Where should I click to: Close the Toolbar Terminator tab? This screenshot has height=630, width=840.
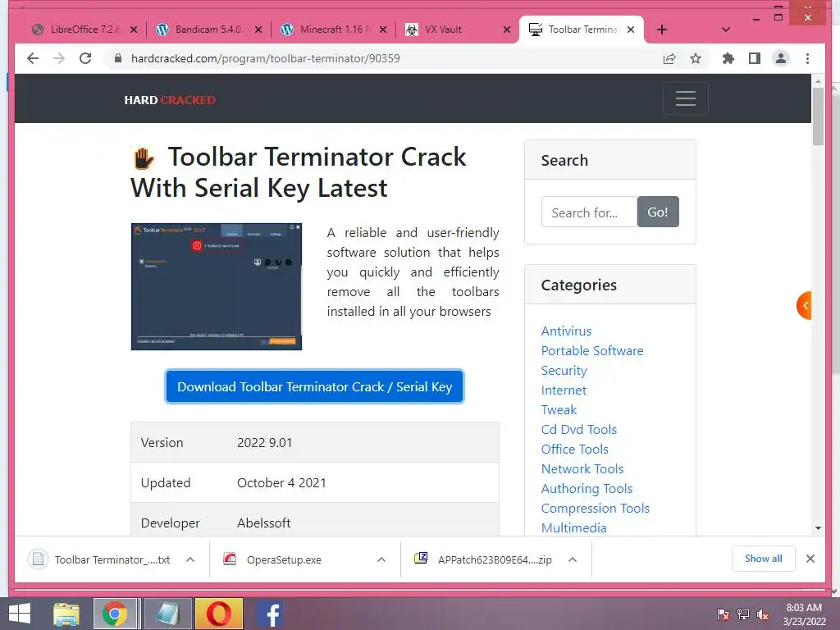[x=631, y=30]
